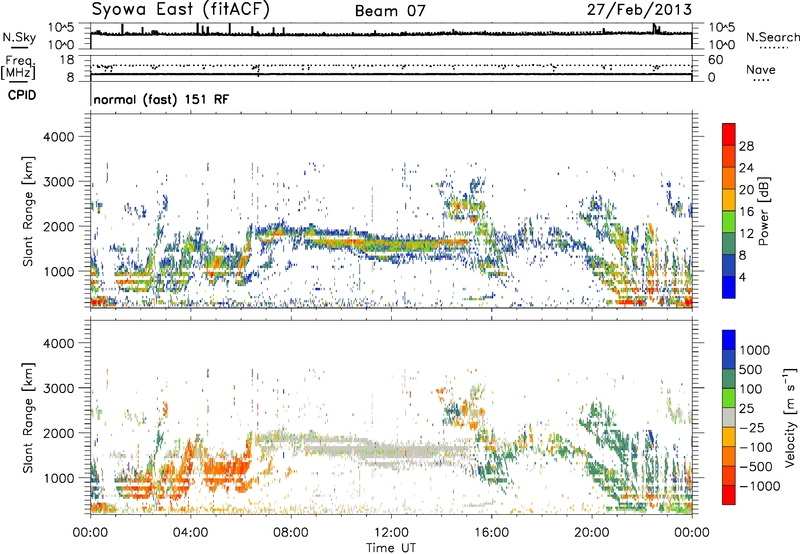This screenshot has height=554, width=800.
Task: Click the Nave axis value "60"
Action: coord(715,60)
